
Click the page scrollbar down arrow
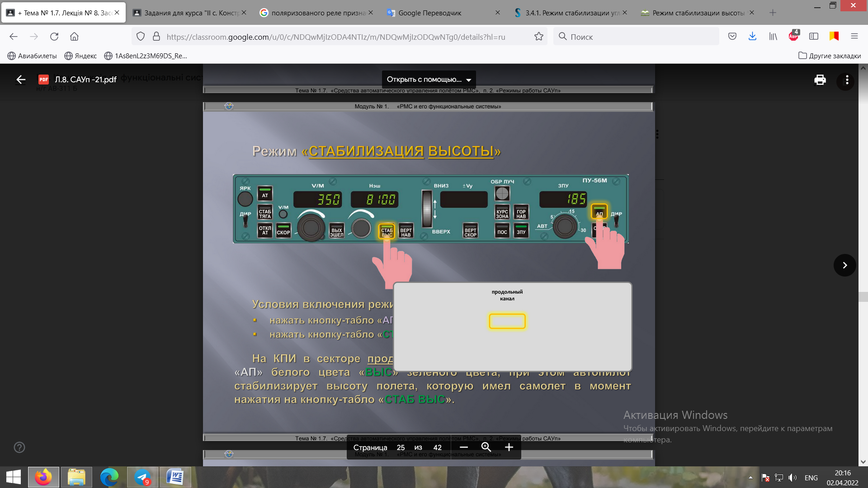coord(863,462)
